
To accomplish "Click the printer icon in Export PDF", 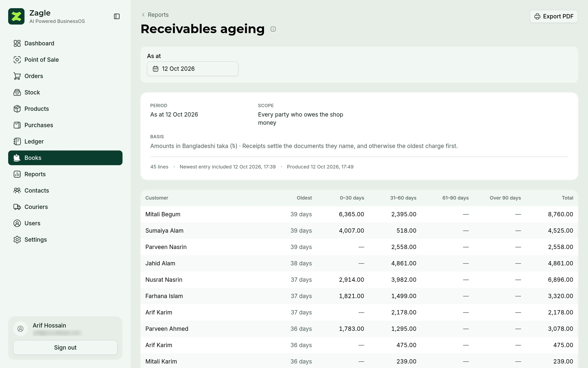I will coord(537,16).
